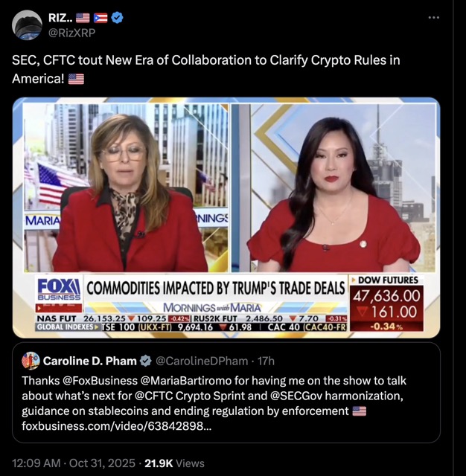Open the three-dot more options menu
The width and height of the screenshot is (466, 476).
[x=433, y=18]
